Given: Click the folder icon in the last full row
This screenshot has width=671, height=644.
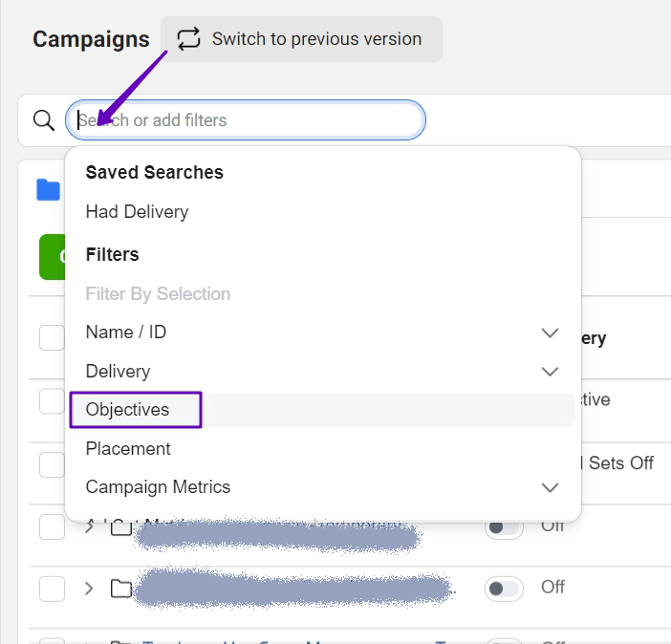Looking at the screenshot, I should tap(121, 589).
